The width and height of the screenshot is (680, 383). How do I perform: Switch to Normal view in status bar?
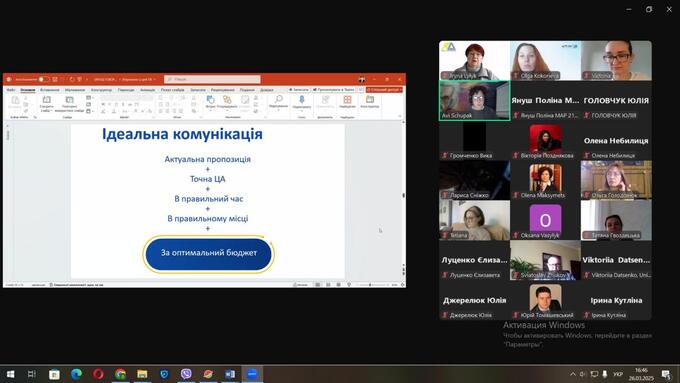click(318, 285)
